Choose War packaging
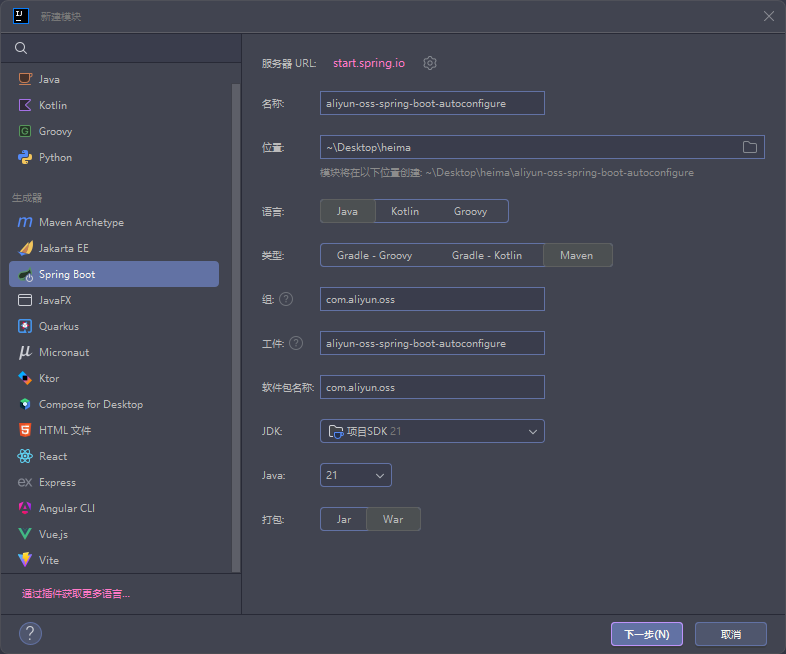Image resolution: width=786 pixels, height=654 pixels. [393, 520]
